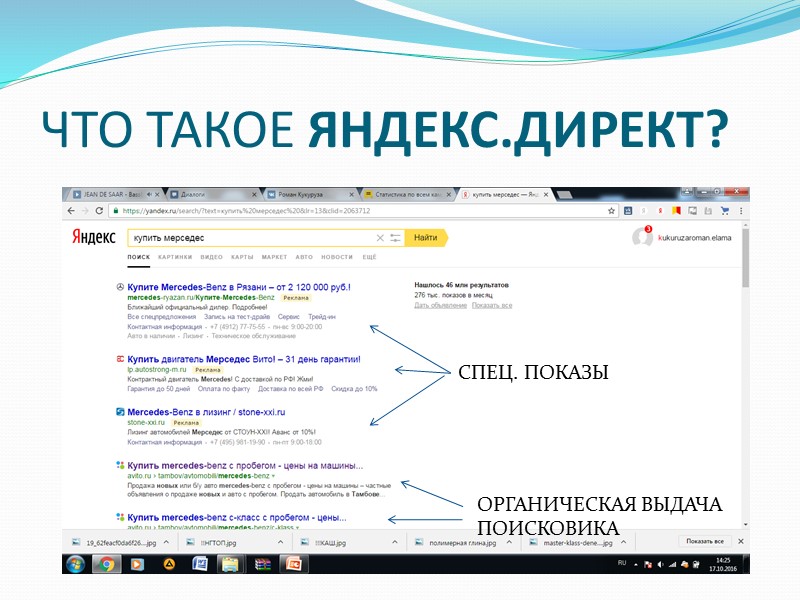The width and height of the screenshot is (800, 600).
Task: Go back with the browser back arrow
Action: 71,211
